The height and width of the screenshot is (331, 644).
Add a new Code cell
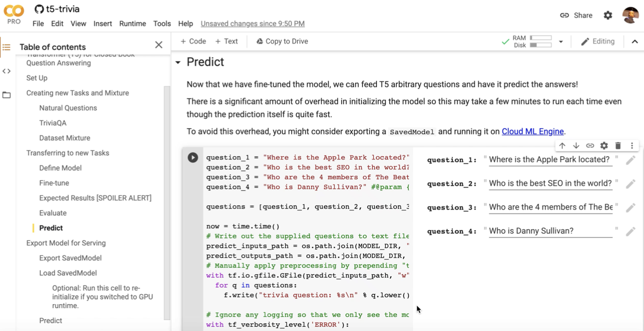click(193, 41)
